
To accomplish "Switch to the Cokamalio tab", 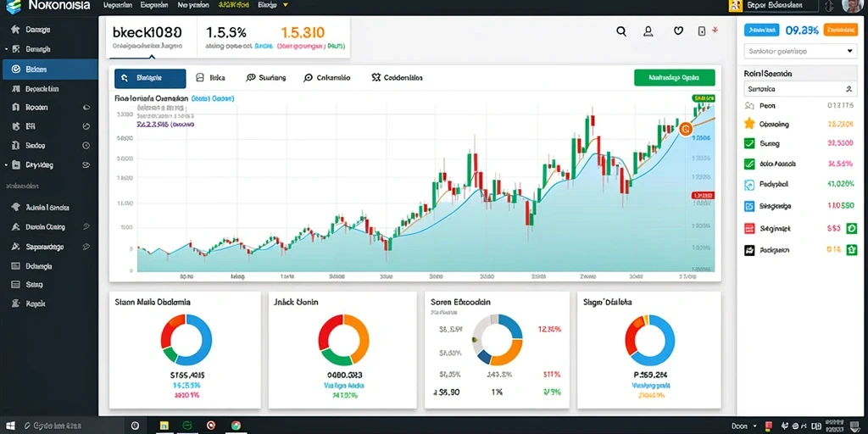I will tap(326, 79).
